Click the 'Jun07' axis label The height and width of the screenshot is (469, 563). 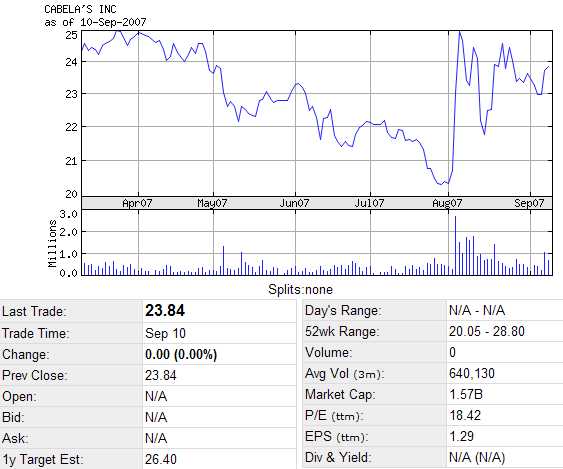(294, 203)
